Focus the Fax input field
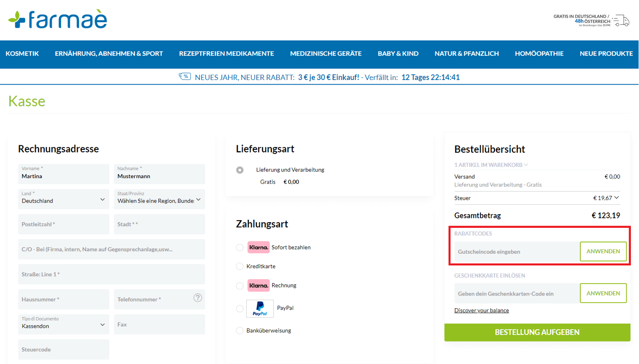The height and width of the screenshot is (364, 639). 159,324
